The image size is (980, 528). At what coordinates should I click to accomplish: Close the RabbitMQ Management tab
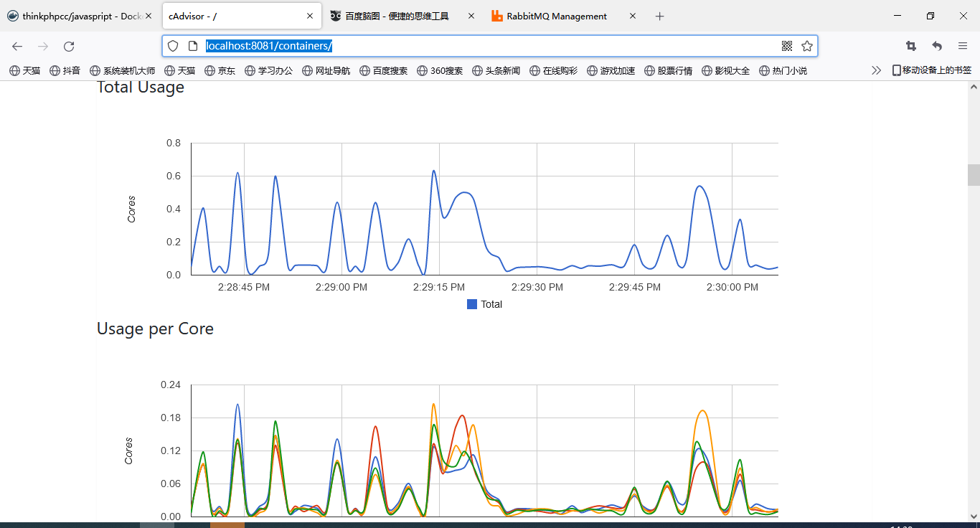click(x=634, y=16)
